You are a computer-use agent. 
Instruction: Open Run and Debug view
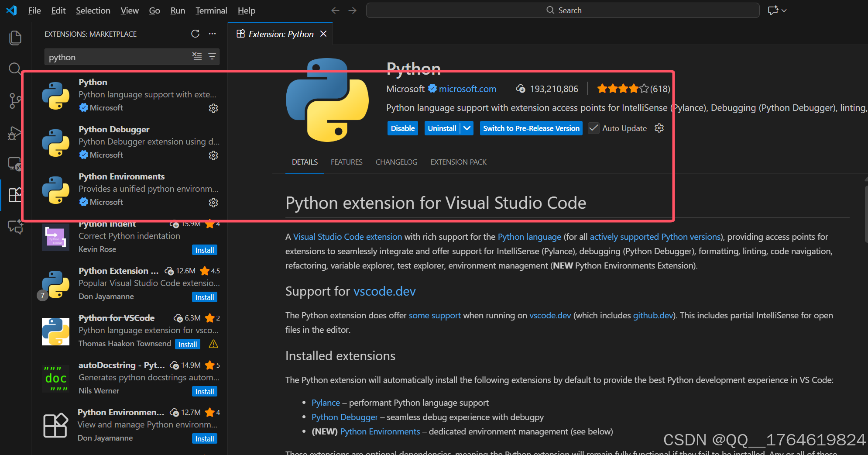[15, 133]
